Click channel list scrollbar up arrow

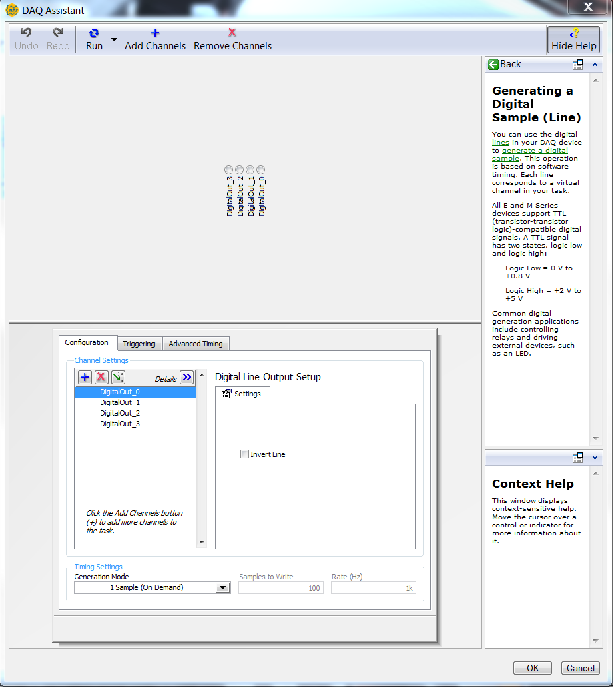[x=202, y=375]
